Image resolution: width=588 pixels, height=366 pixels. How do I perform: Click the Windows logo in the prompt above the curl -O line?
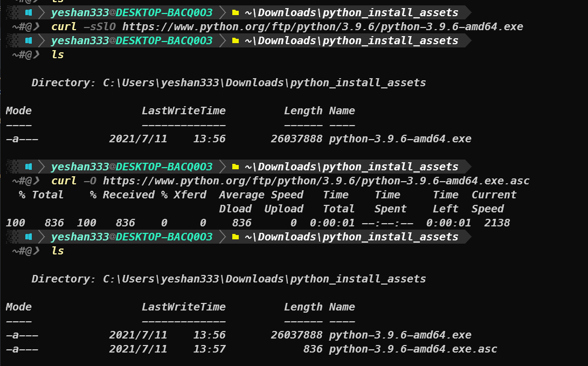point(29,167)
